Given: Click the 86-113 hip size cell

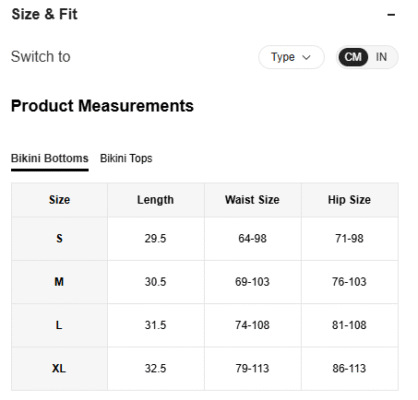Looking at the screenshot, I should 349,369.
